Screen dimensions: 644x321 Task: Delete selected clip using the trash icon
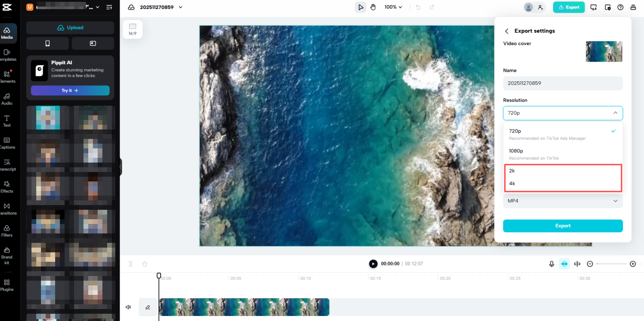tap(145, 264)
